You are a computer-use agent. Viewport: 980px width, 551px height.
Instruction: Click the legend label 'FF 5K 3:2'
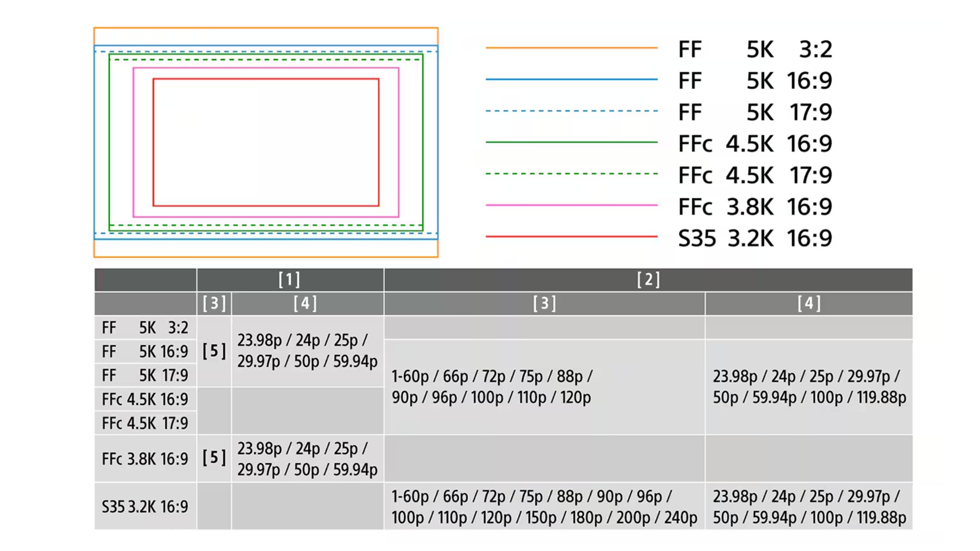click(x=755, y=49)
